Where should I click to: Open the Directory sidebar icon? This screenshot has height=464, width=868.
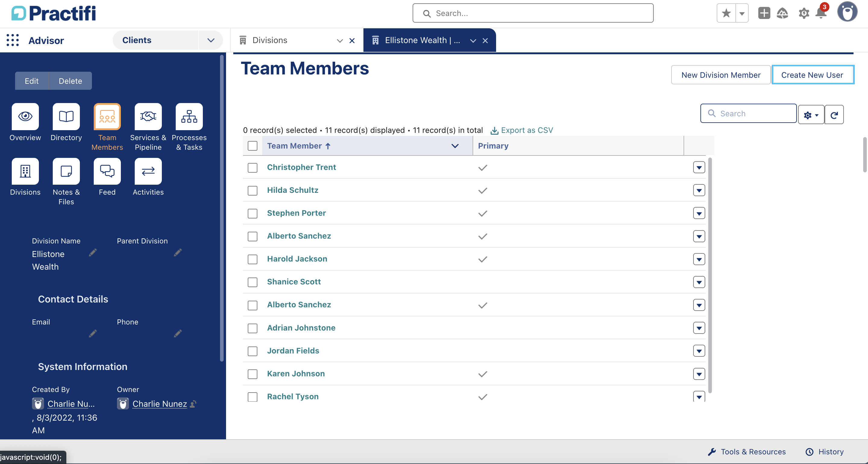(x=66, y=117)
